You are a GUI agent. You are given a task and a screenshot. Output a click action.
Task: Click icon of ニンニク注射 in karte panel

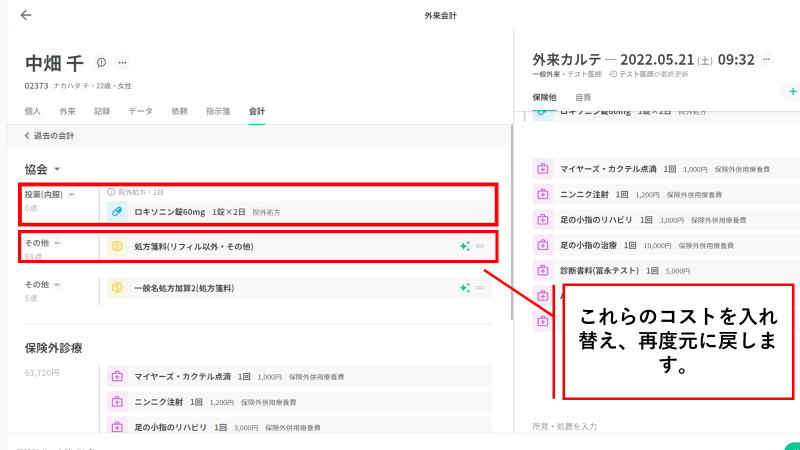click(x=542, y=194)
